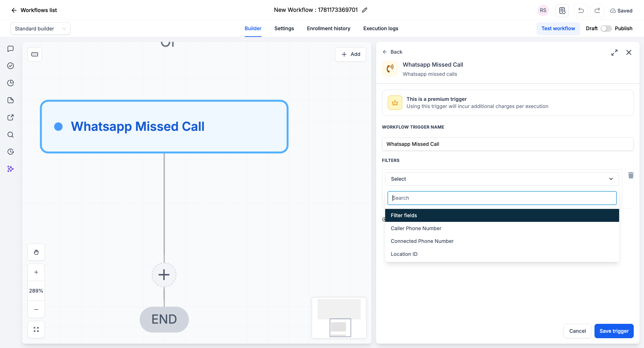Open the checkmark circle sidebar icon
644x348 pixels.
pos(11,66)
